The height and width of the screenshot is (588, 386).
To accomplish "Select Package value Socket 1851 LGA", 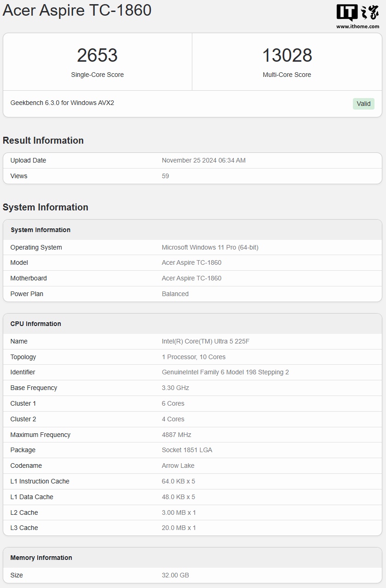I will 187,450.
